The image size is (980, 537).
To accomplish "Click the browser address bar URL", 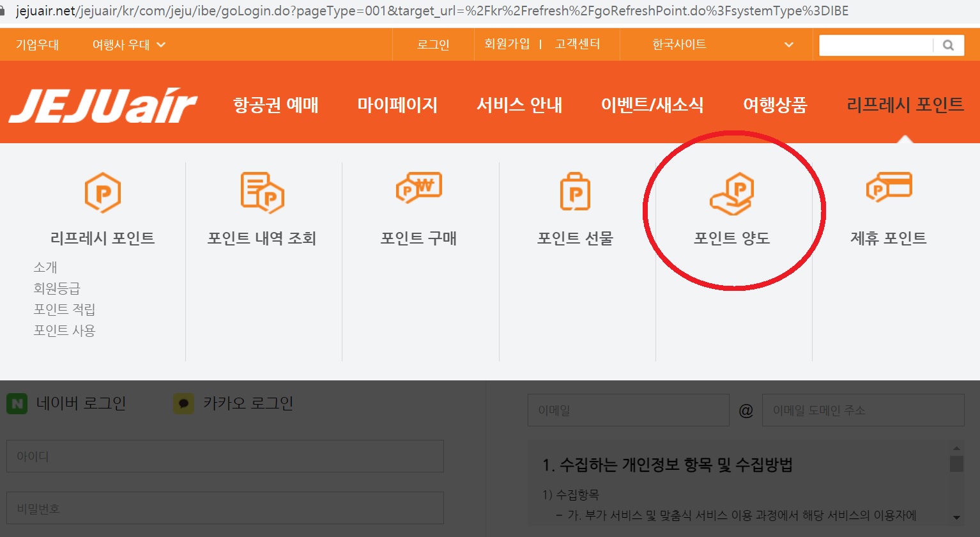I will tap(432, 11).
